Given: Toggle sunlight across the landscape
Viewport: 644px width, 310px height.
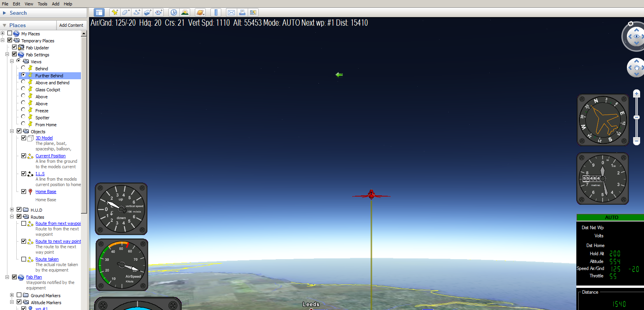Looking at the screenshot, I should click(185, 12).
